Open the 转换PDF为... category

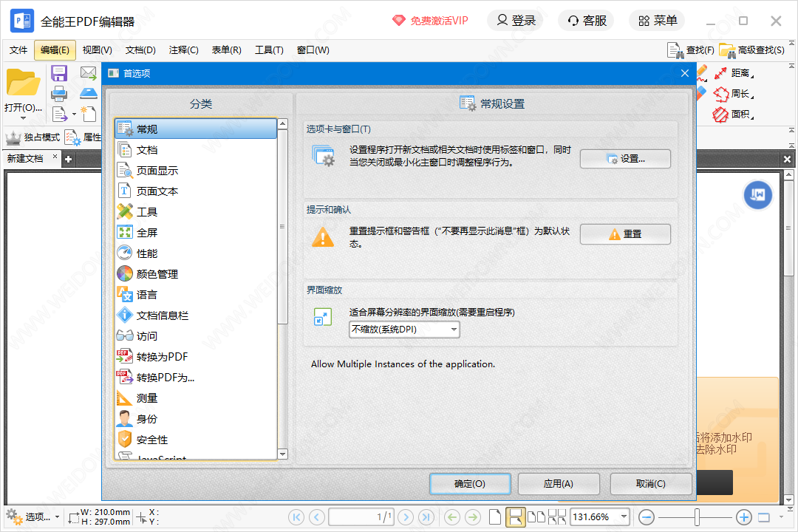tap(196, 378)
